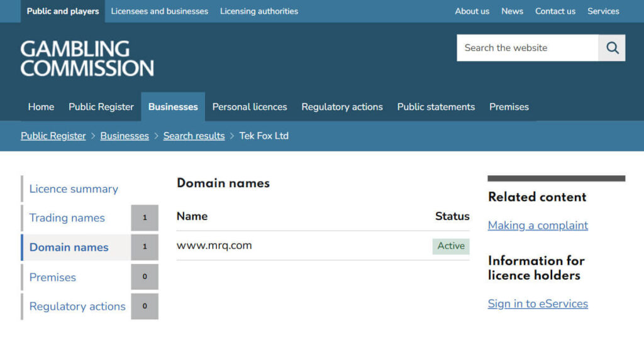Click the Related content heading
The height and width of the screenshot is (338, 644).
pos(537,197)
